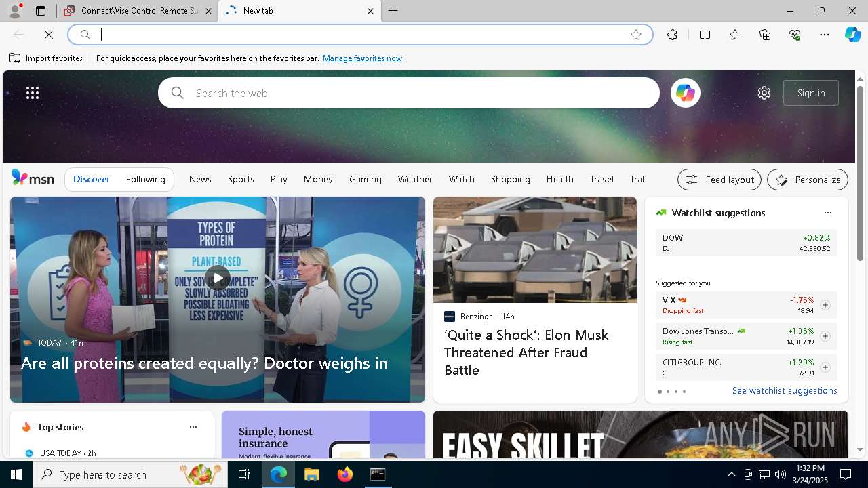Open the Watch category
868x488 pixels.
(x=462, y=179)
